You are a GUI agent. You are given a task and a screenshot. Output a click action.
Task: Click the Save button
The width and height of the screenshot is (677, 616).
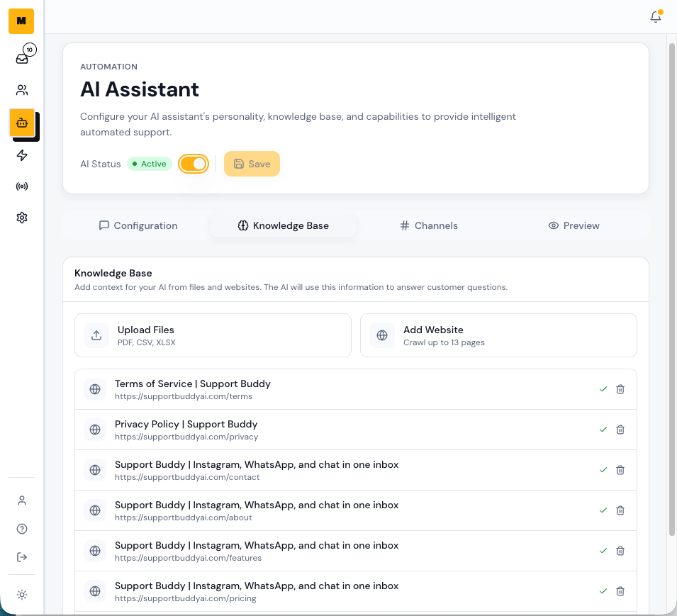tap(252, 164)
